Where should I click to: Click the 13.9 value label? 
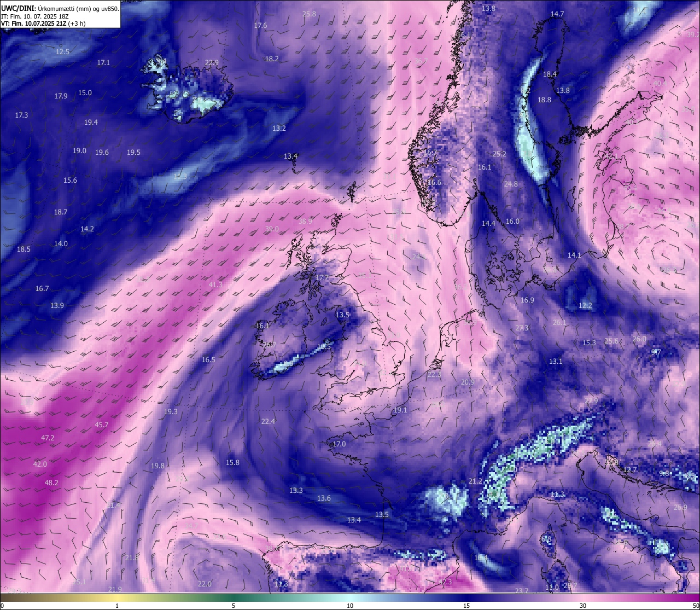coord(57,305)
